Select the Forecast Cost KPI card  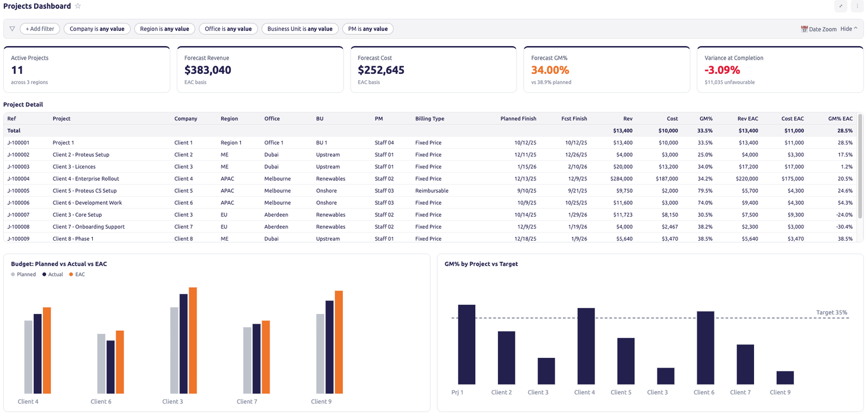[433, 70]
